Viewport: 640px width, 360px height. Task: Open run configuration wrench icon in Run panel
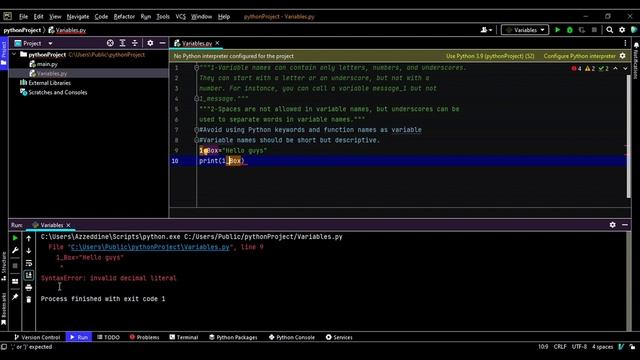click(x=15, y=250)
